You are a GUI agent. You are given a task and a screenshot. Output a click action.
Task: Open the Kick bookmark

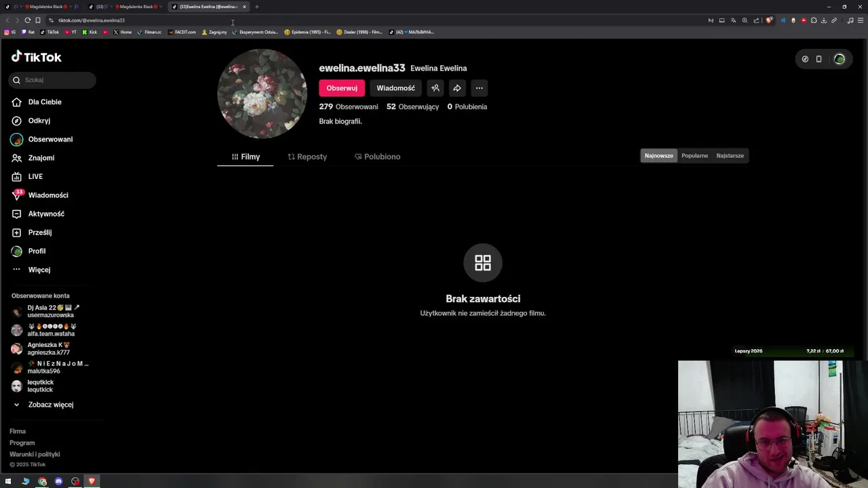click(90, 32)
